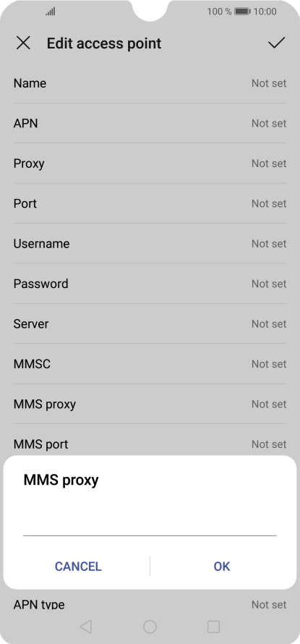Tap the signal strength icon
This screenshot has height=644, width=300.
click(51, 12)
